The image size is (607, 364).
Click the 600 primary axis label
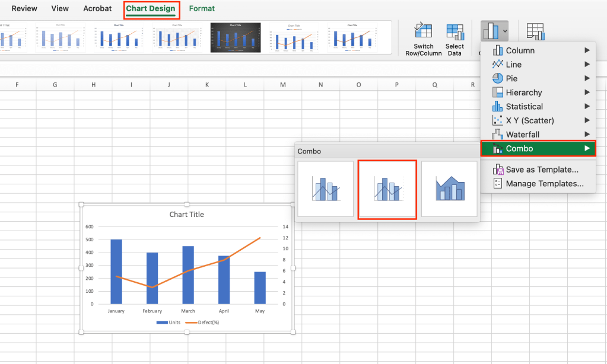90,226
